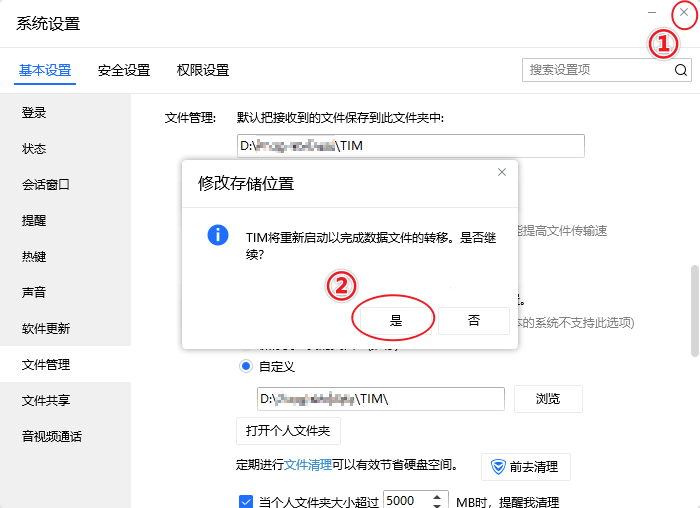Viewport: 700px width, 508px height.
Task: Select the 自定义 radio button
Action: (x=246, y=367)
